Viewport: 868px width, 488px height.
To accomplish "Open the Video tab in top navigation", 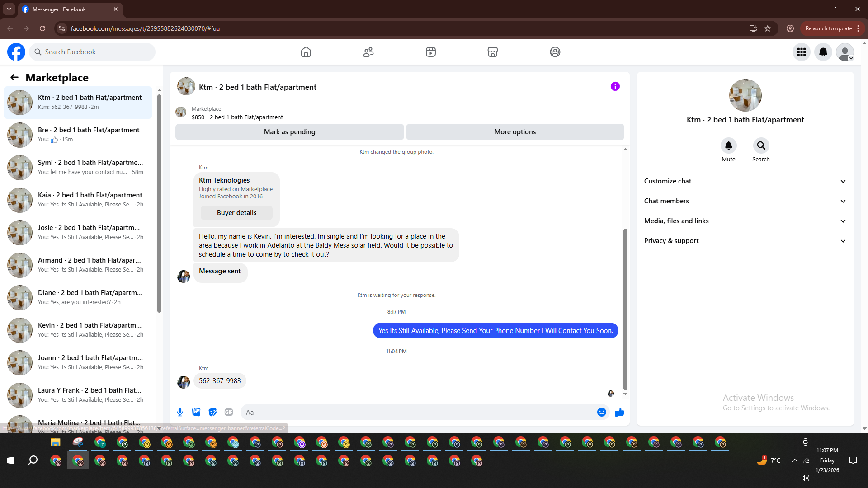I will click(x=431, y=52).
